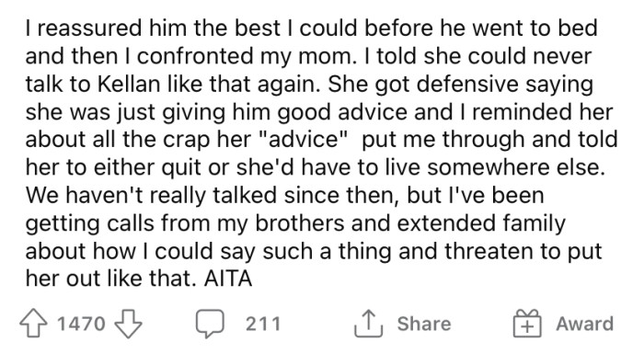The image size is (644, 353).
Task: Click the words "threaten to put"
Action: (523, 252)
